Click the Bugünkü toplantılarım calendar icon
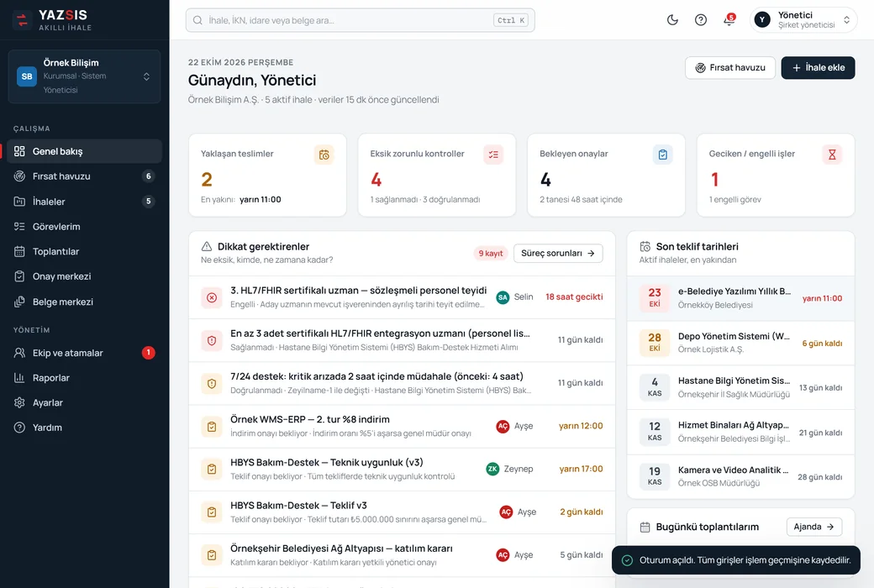 pyautogui.click(x=645, y=528)
